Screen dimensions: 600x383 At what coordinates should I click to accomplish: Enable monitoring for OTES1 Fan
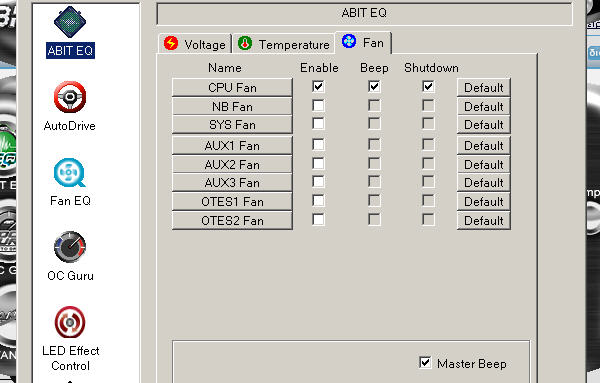(318, 200)
